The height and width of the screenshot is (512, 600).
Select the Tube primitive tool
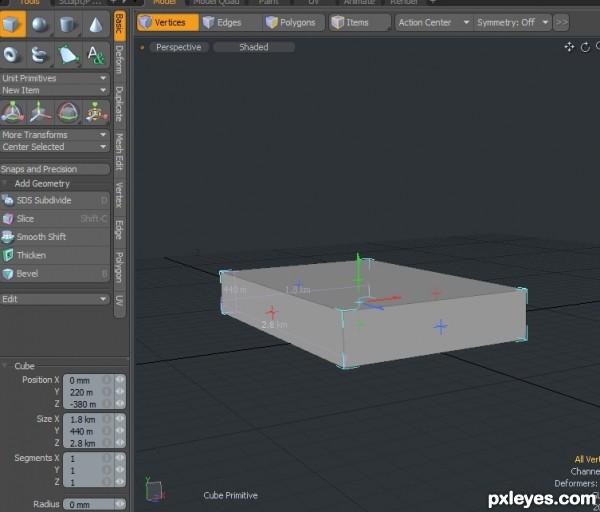point(40,55)
